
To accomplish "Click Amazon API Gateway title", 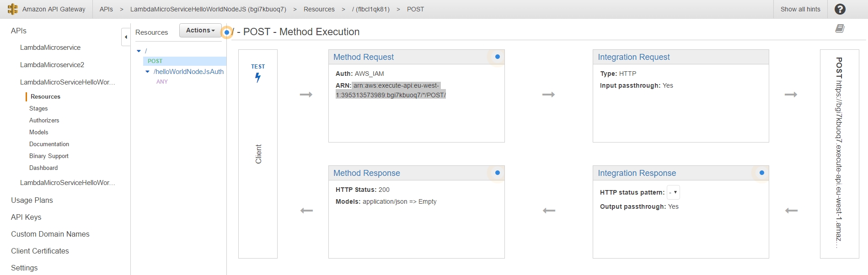I will click(54, 9).
